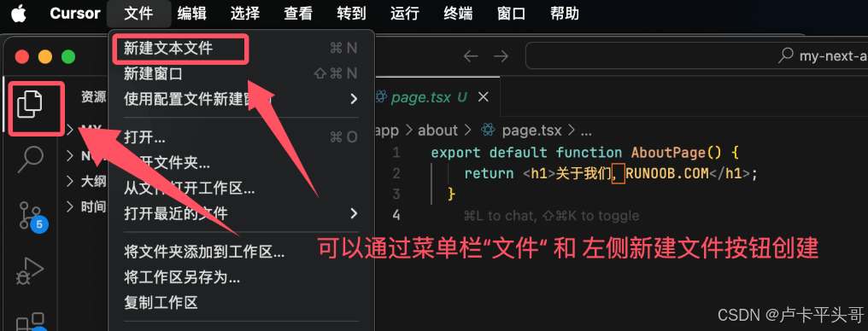This screenshot has width=868, height=331.
Task: Open the Cursor application menu
Action: pos(74,14)
